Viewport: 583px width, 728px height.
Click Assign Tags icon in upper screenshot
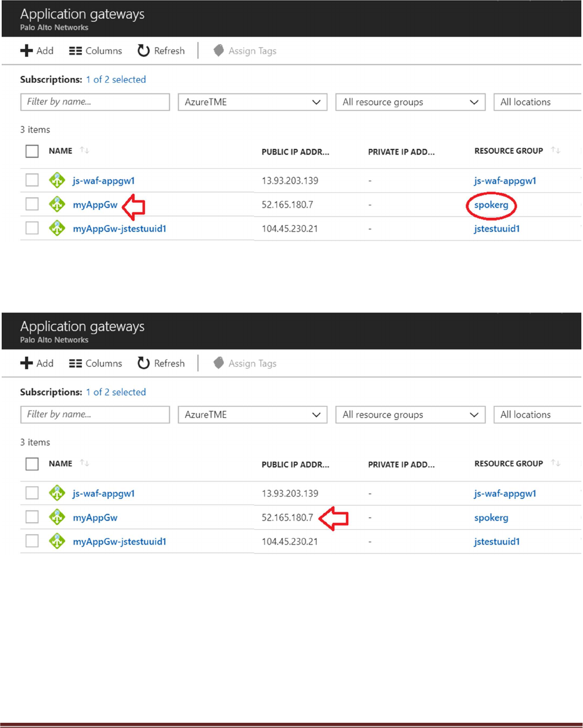pos(218,51)
